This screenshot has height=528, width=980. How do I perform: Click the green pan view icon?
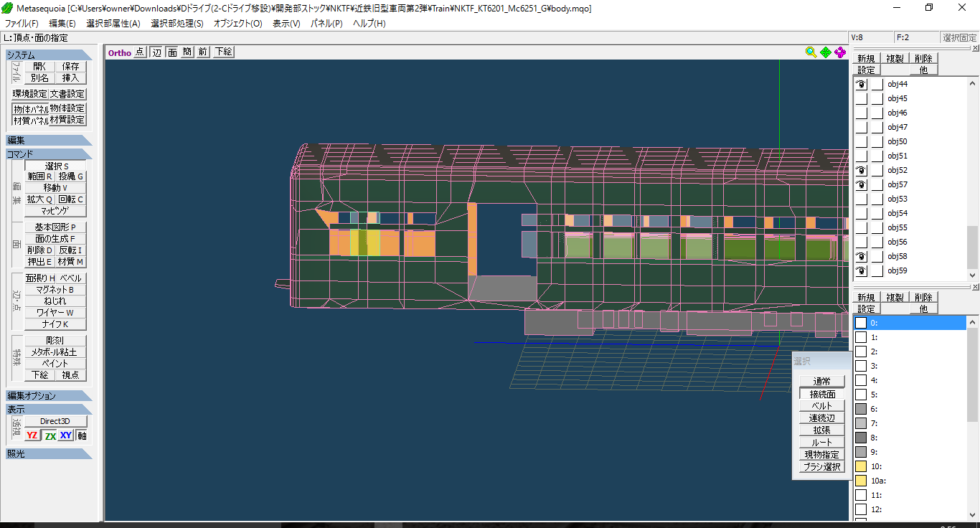(826, 52)
